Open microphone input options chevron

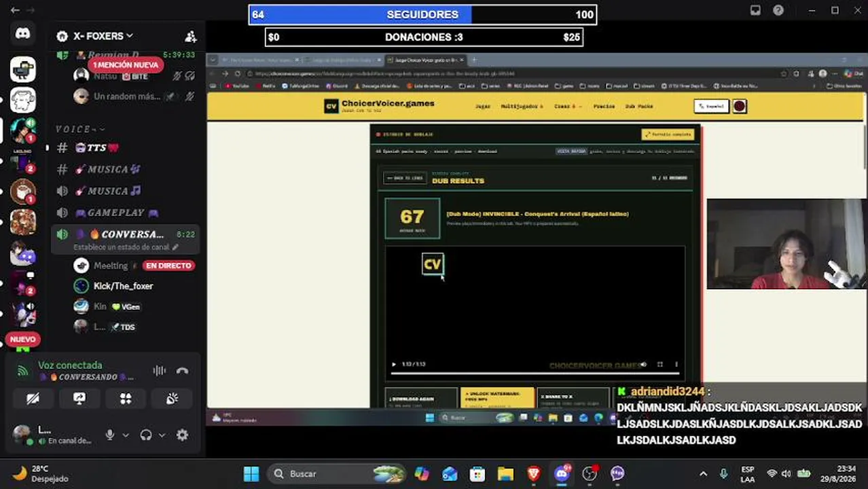[x=126, y=435]
